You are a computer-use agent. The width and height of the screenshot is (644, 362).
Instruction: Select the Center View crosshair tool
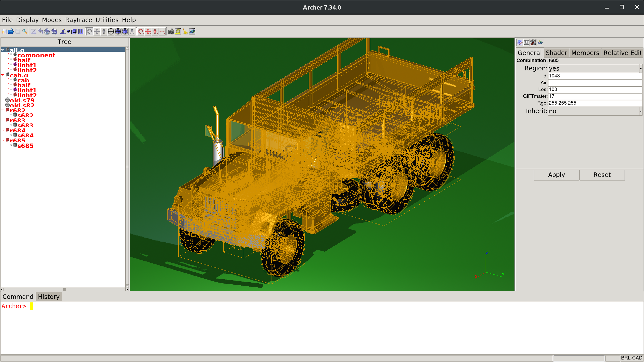(111, 31)
